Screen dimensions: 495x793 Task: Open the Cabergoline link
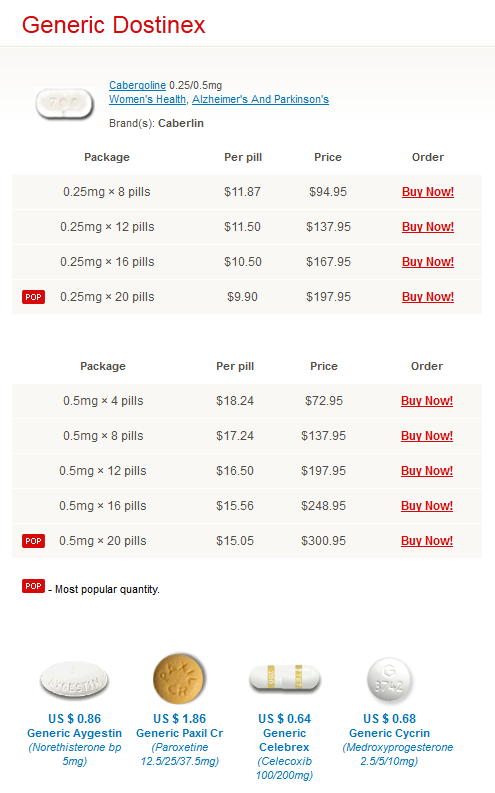tap(138, 85)
